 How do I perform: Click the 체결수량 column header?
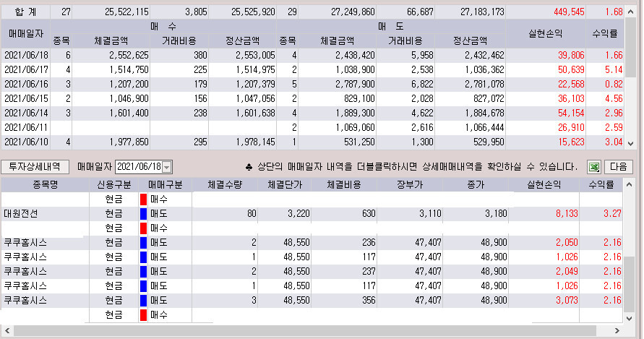(x=225, y=184)
